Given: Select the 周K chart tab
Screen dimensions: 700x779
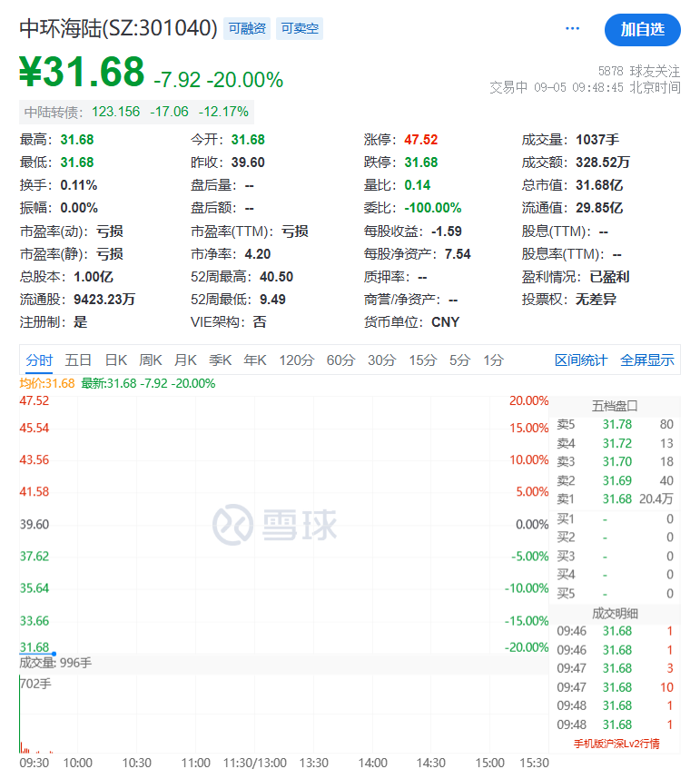Looking at the screenshot, I should tap(151, 360).
